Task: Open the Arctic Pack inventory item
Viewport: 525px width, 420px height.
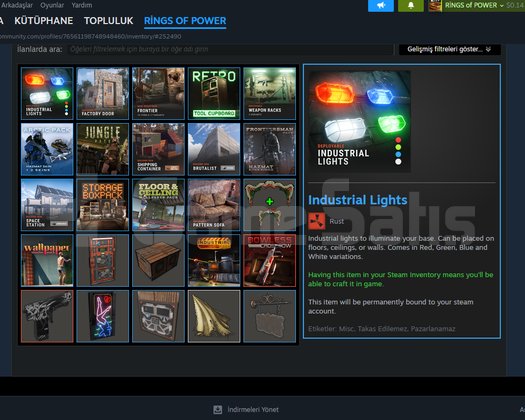Action: coord(47,149)
